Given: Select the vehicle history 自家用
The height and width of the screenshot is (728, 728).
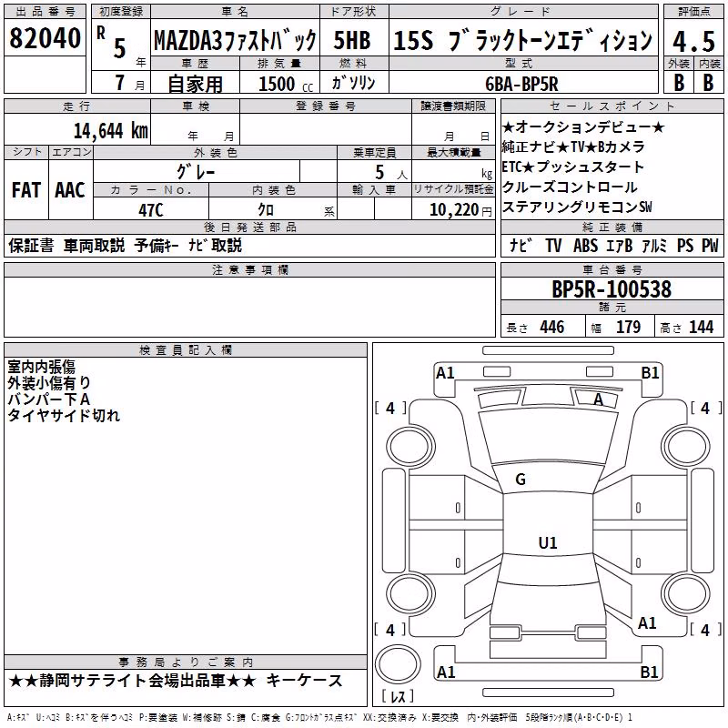Looking at the screenshot, I should pos(195,84).
